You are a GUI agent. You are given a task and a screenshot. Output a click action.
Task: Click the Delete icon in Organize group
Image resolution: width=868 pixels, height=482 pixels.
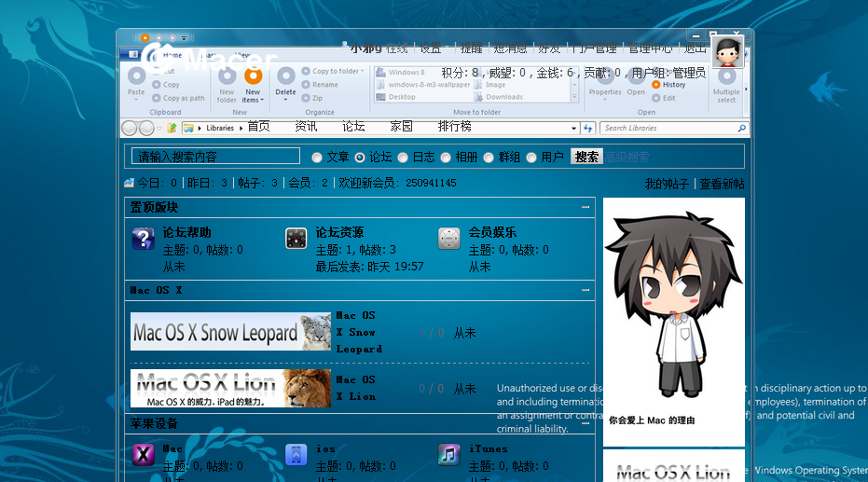[x=285, y=76]
